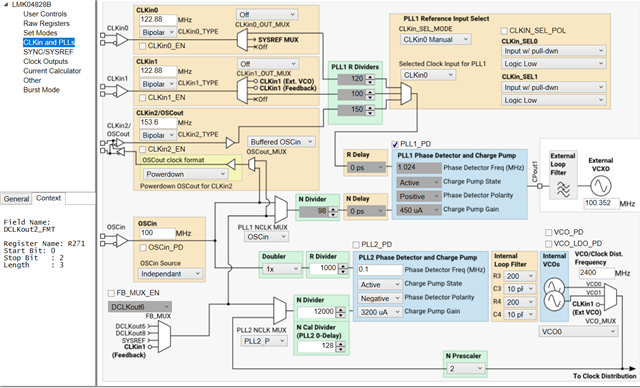Select Clock Outputs in the tree
Viewport: 640px width, 388px height.
pyautogui.click(x=46, y=61)
